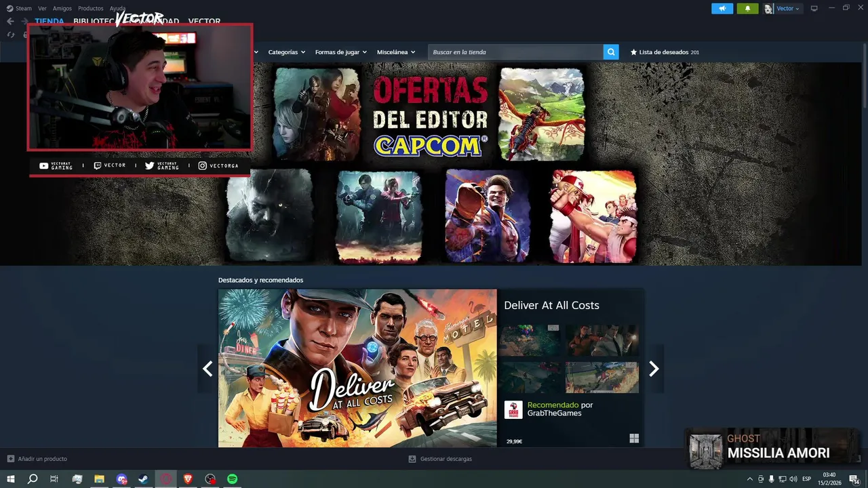Open the Windows Start menu
Image resolution: width=868 pixels, height=488 pixels.
[x=11, y=479]
